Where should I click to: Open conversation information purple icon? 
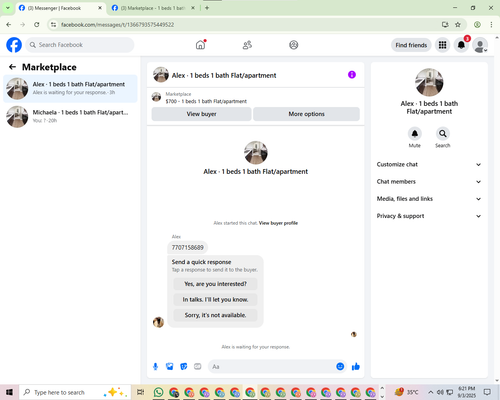click(x=352, y=75)
